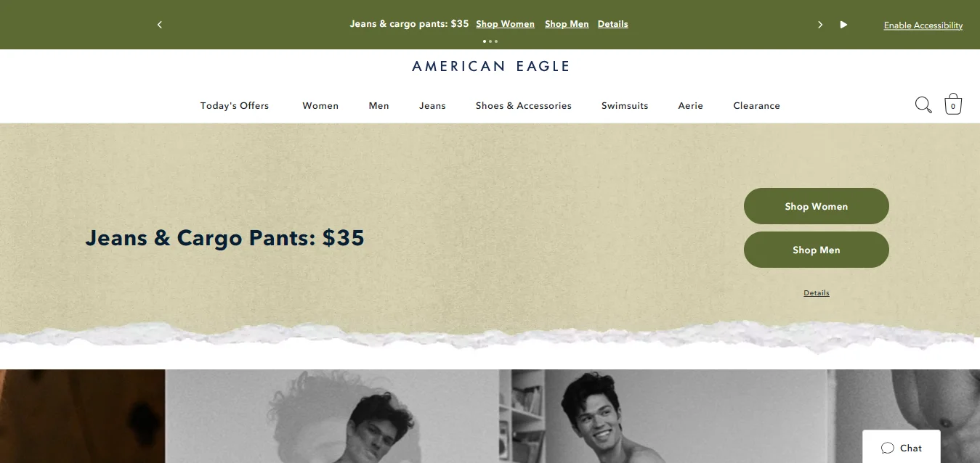Click the green Shop Women button
Screen dimensions: 980x463
817,206
